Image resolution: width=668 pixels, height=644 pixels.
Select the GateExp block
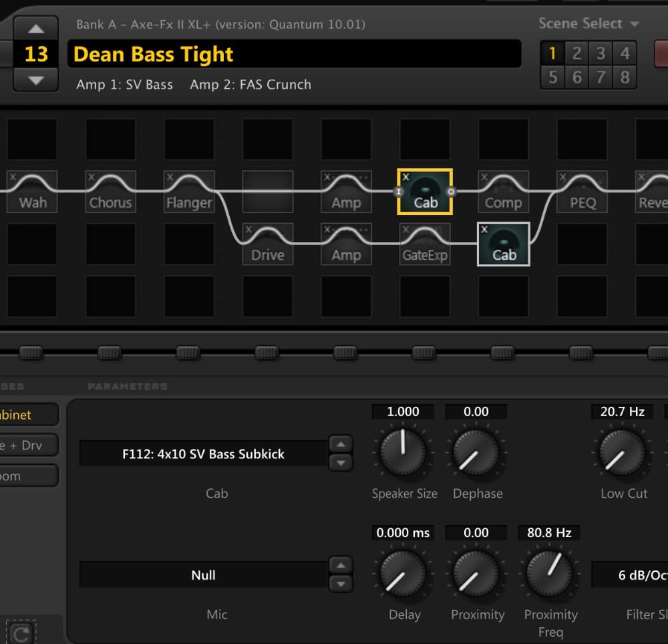coord(425,244)
